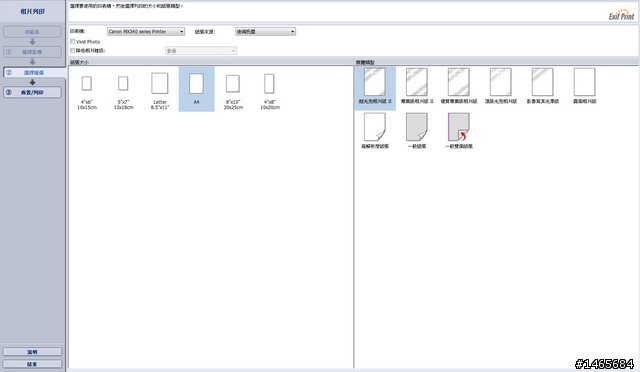Open the Canon printer selection dropdown
The width and height of the screenshot is (640, 372).
146,31
